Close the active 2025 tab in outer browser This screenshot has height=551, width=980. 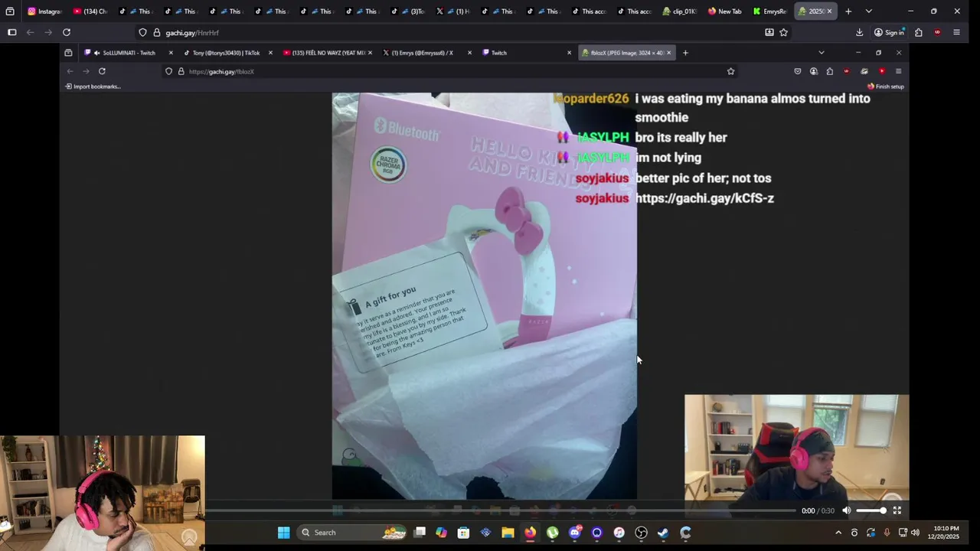pyautogui.click(x=829, y=11)
